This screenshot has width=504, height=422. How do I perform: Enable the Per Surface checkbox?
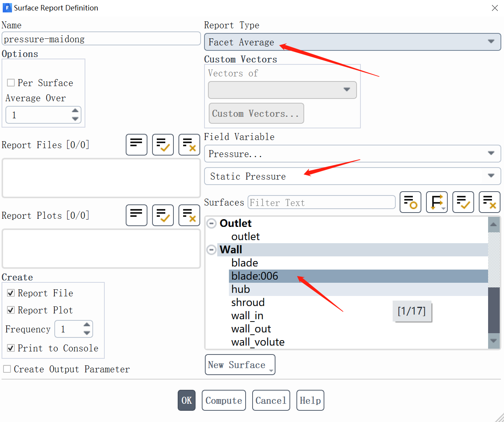click(x=11, y=83)
